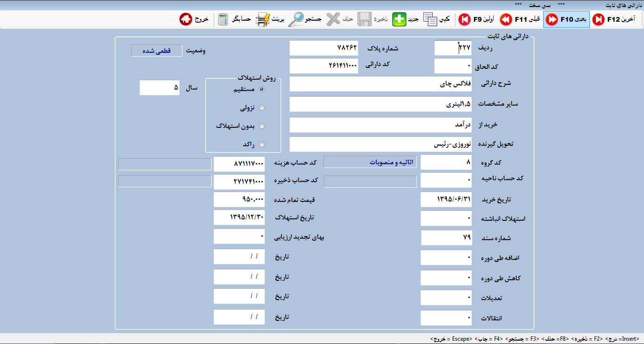Click the Print (پرینت) printer icon
The height and width of the screenshot is (344, 644).
(x=262, y=20)
